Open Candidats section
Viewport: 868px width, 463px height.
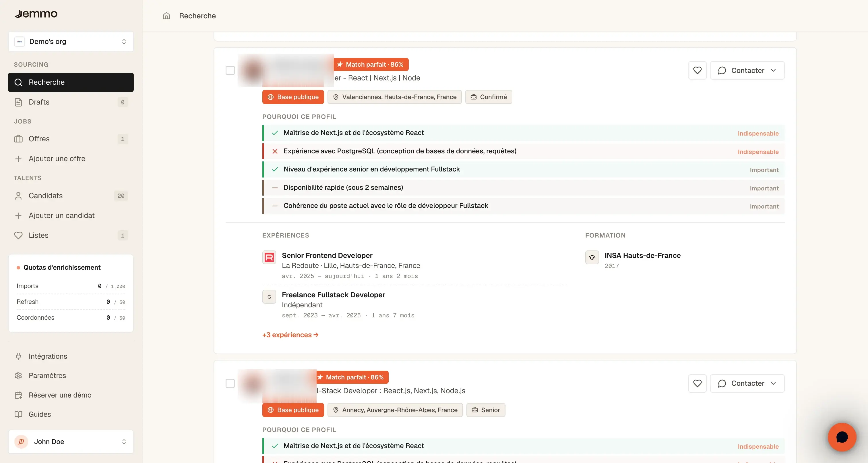[x=71, y=196]
